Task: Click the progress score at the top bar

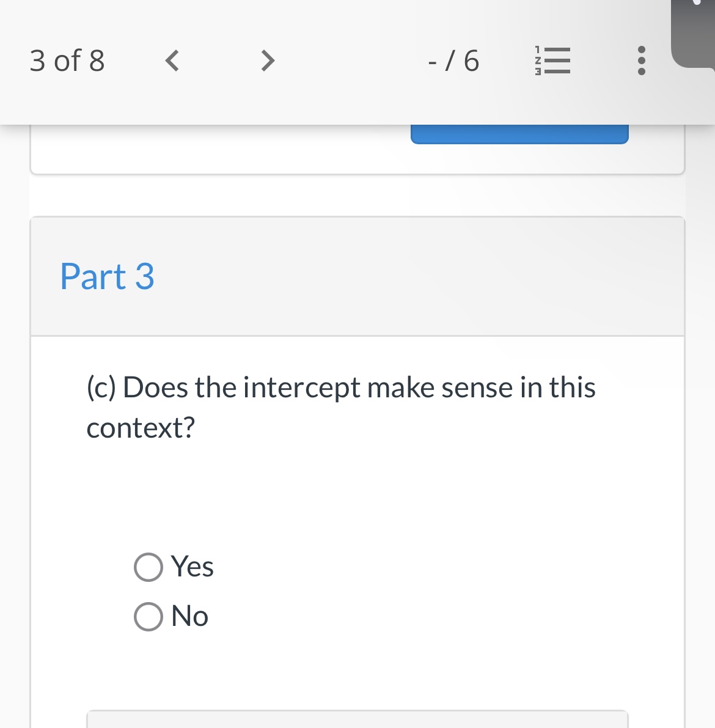Action: coord(453,61)
